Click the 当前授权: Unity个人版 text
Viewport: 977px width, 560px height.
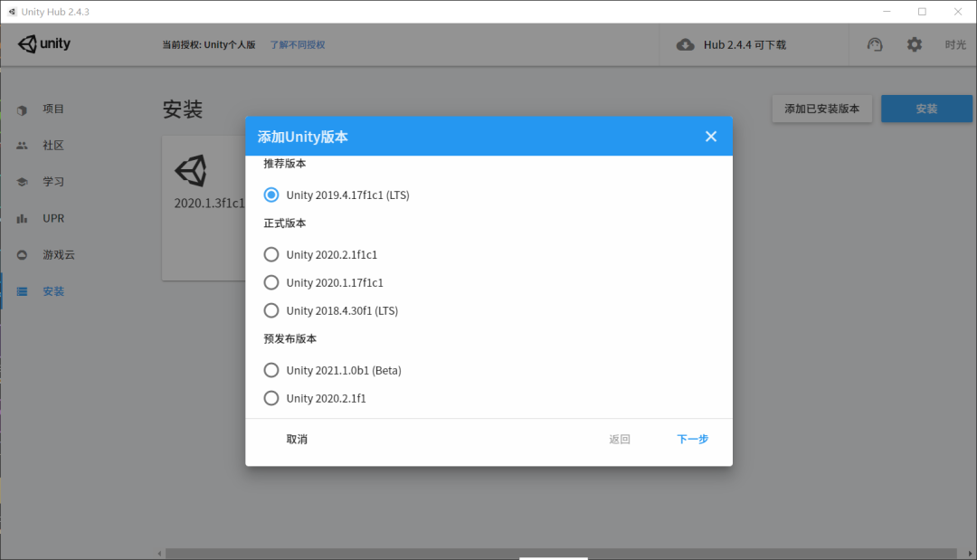pos(209,45)
